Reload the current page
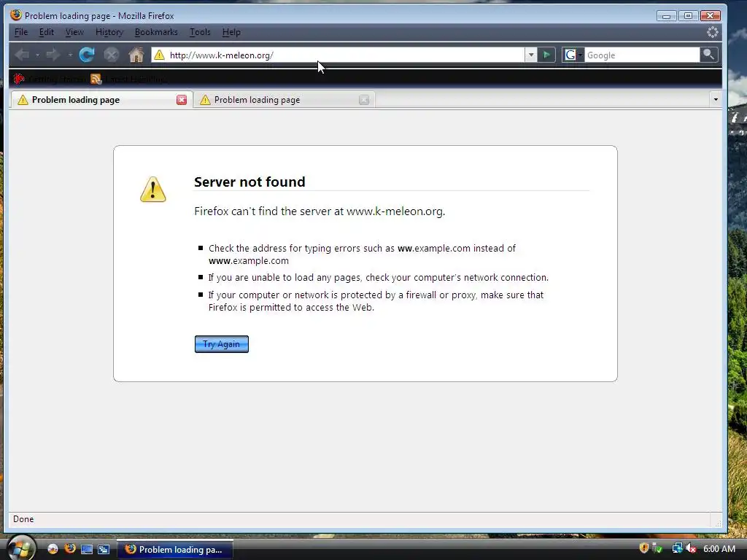Viewport: 747px width, 560px height. pyautogui.click(x=87, y=55)
